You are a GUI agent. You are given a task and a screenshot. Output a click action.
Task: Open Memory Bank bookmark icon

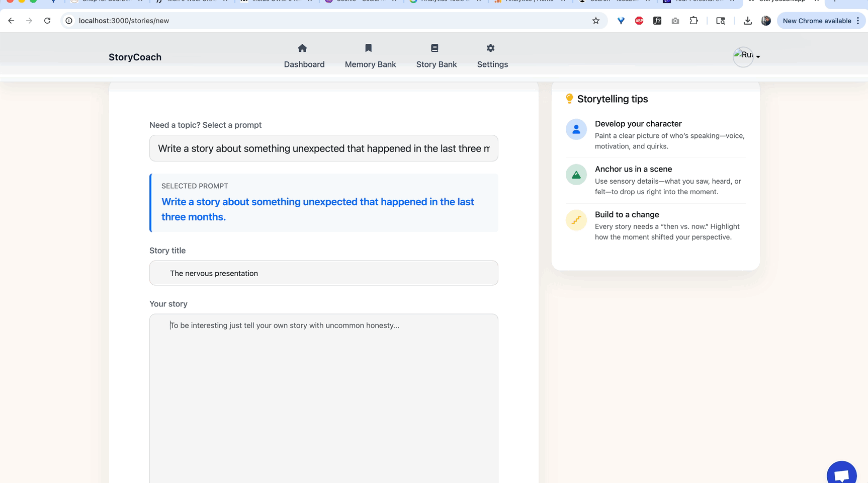tap(368, 48)
